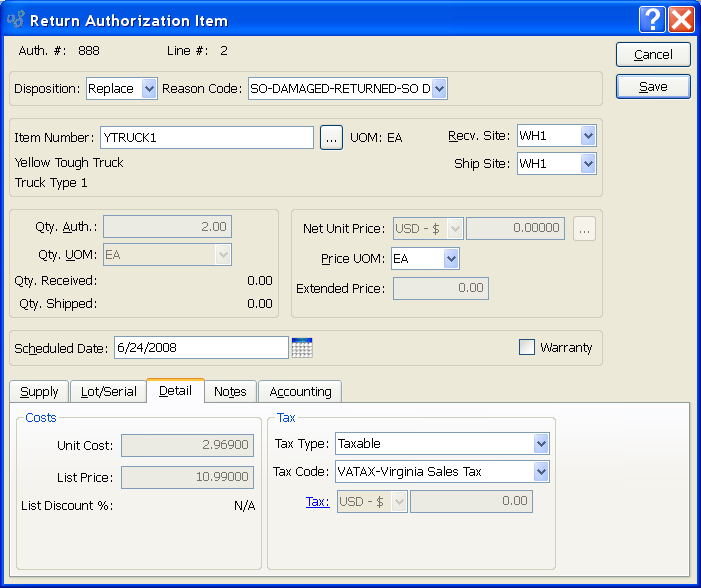Screen dimensions: 701x588
Task: Click the Item Number browse ellipsis button
Action: (x=332, y=138)
